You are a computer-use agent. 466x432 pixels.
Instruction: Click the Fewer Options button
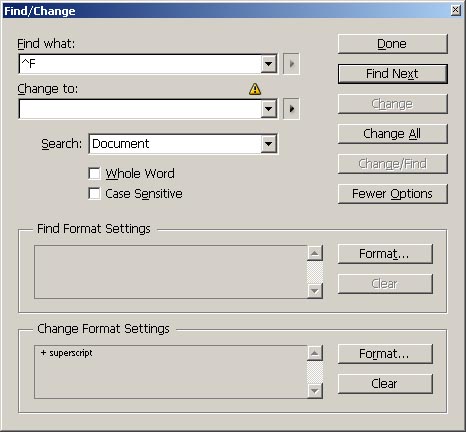click(393, 194)
